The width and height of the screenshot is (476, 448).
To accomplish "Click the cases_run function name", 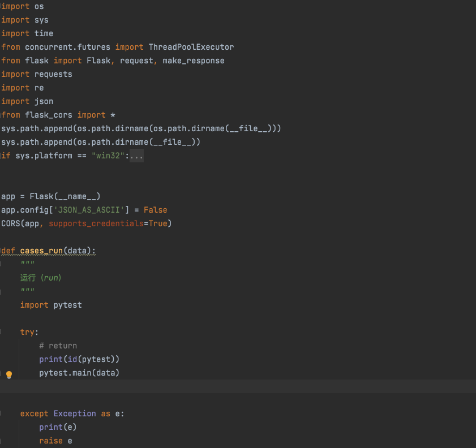I will pyautogui.click(x=41, y=251).
